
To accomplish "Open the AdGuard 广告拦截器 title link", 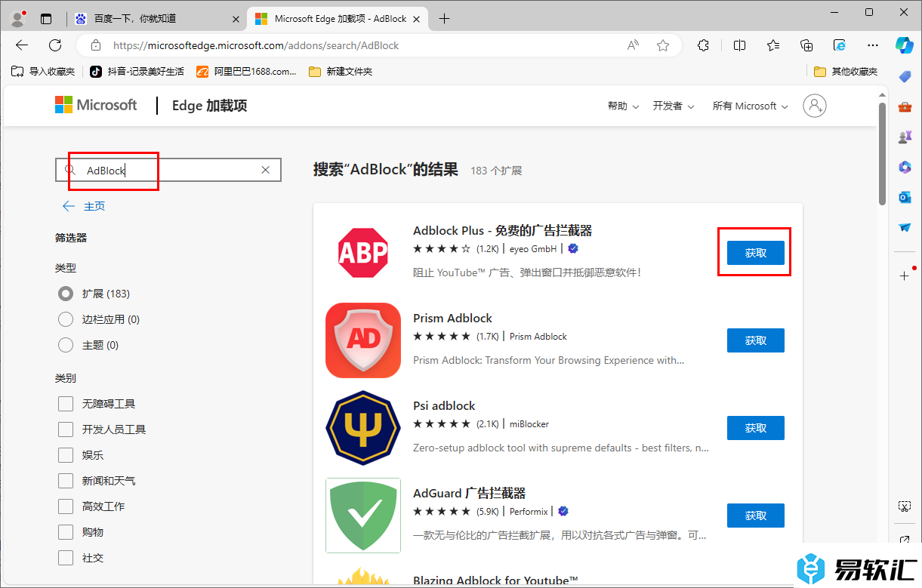I will 469,493.
